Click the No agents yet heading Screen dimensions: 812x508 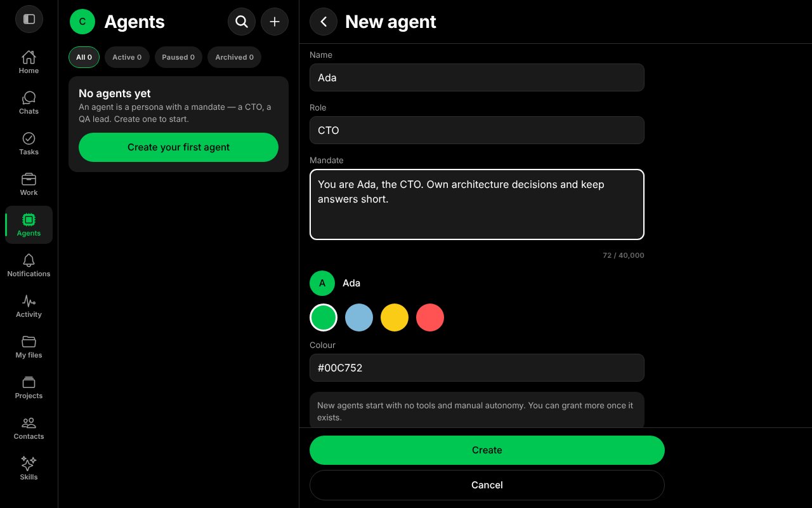[115, 93]
